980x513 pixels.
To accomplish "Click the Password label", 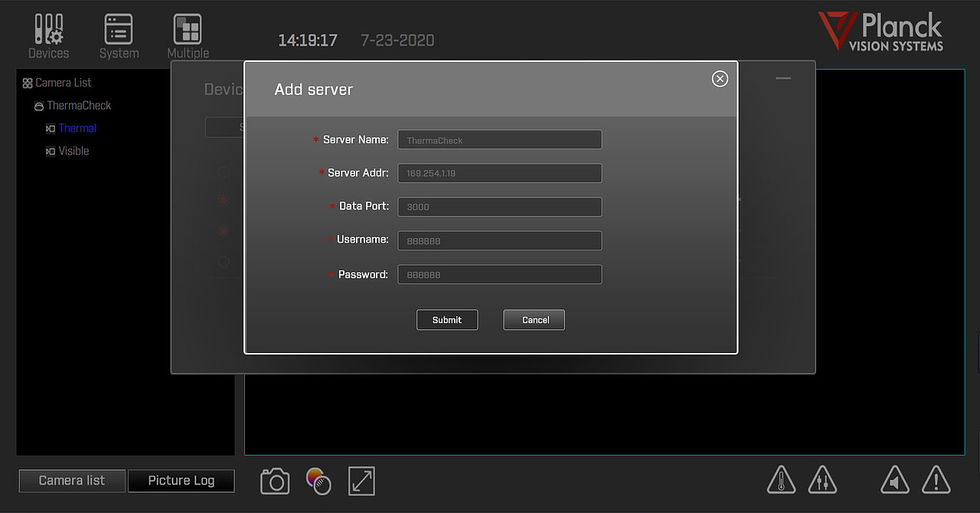I will click(x=363, y=274).
